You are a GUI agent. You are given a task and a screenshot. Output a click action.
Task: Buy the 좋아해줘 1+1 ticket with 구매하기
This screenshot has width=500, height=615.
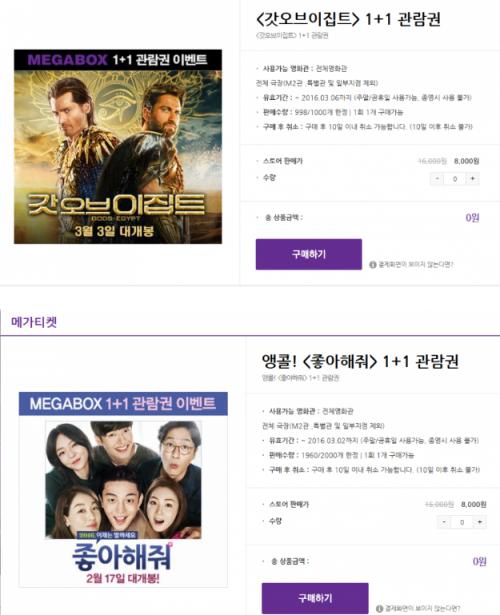pyautogui.click(x=315, y=598)
